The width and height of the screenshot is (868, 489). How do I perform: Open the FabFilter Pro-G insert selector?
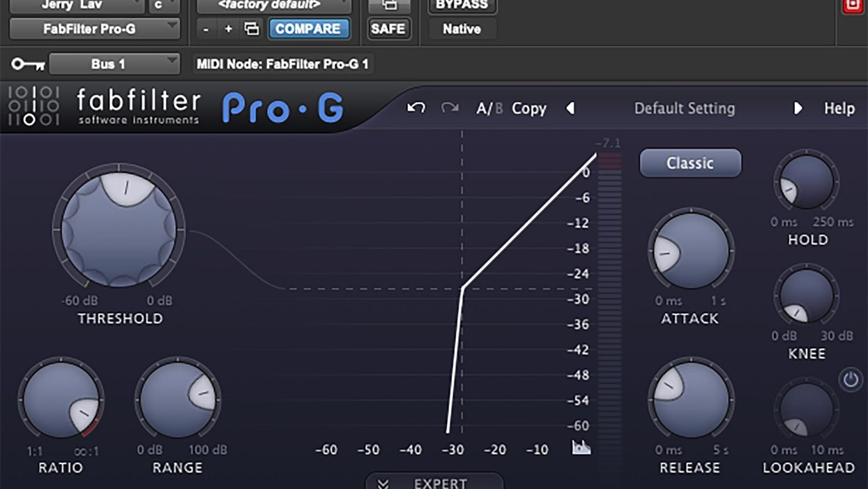[94, 29]
